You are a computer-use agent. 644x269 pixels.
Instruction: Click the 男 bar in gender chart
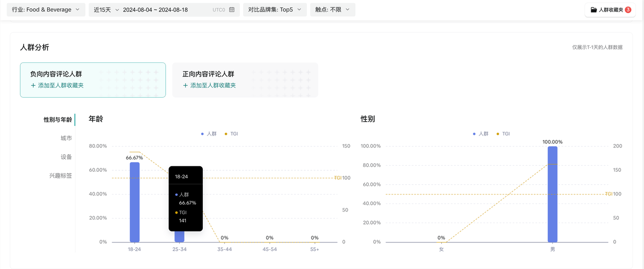tap(552, 194)
